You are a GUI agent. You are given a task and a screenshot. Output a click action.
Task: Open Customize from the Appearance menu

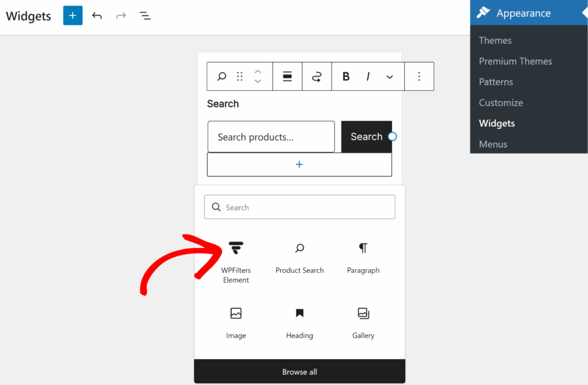(x=501, y=102)
